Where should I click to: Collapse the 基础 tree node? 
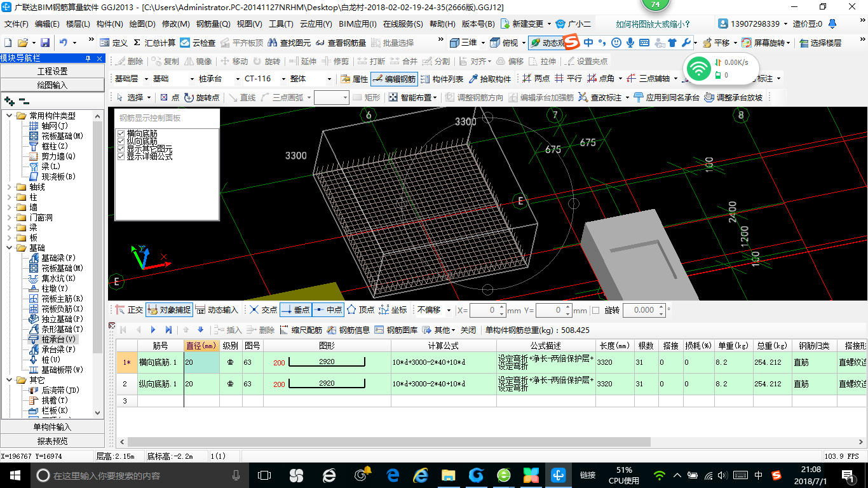click(10, 248)
